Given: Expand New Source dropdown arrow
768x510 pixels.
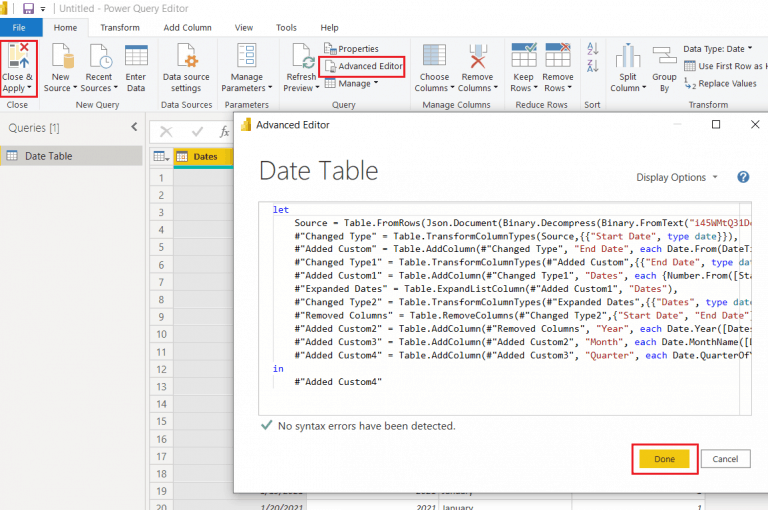Looking at the screenshot, I should [x=75, y=88].
